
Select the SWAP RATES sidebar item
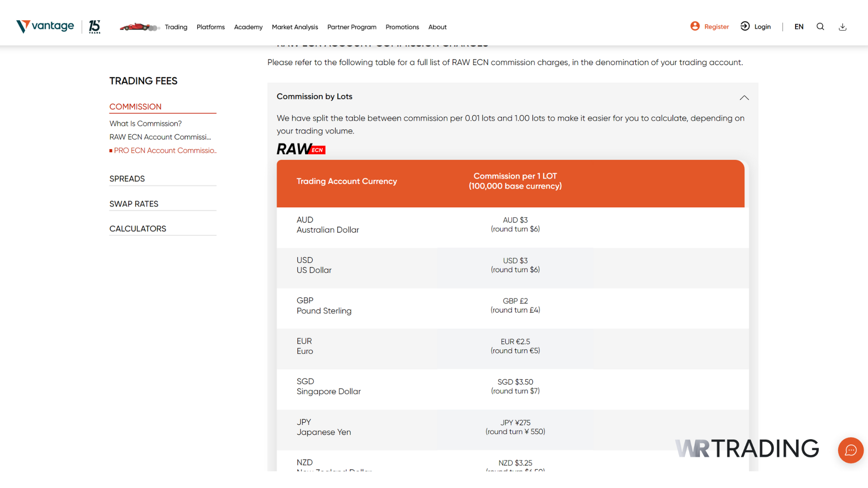(x=134, y=204)
